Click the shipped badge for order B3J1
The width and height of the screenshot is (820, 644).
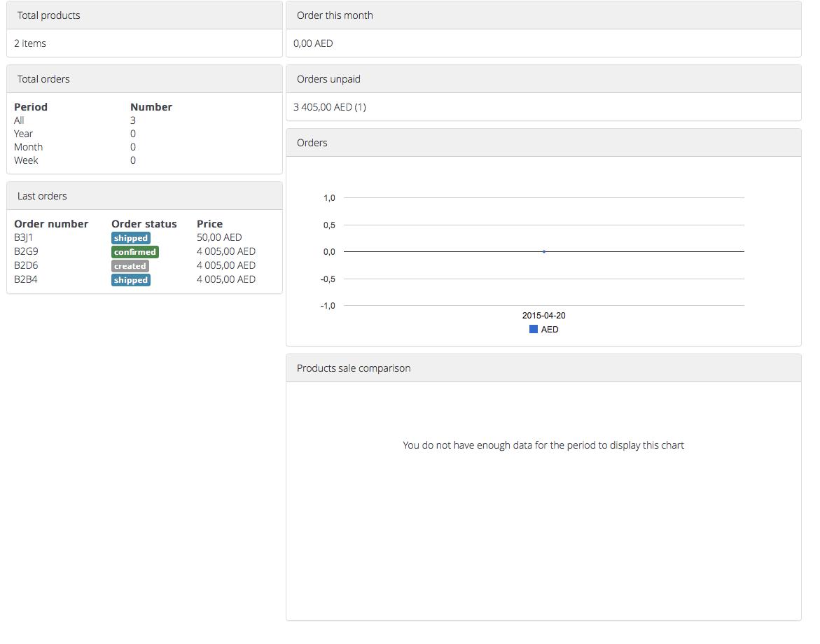point(131,238)
